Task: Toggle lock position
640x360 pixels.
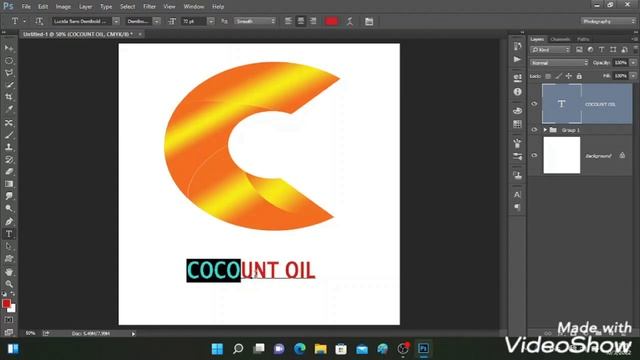Action: click(569, 76)
